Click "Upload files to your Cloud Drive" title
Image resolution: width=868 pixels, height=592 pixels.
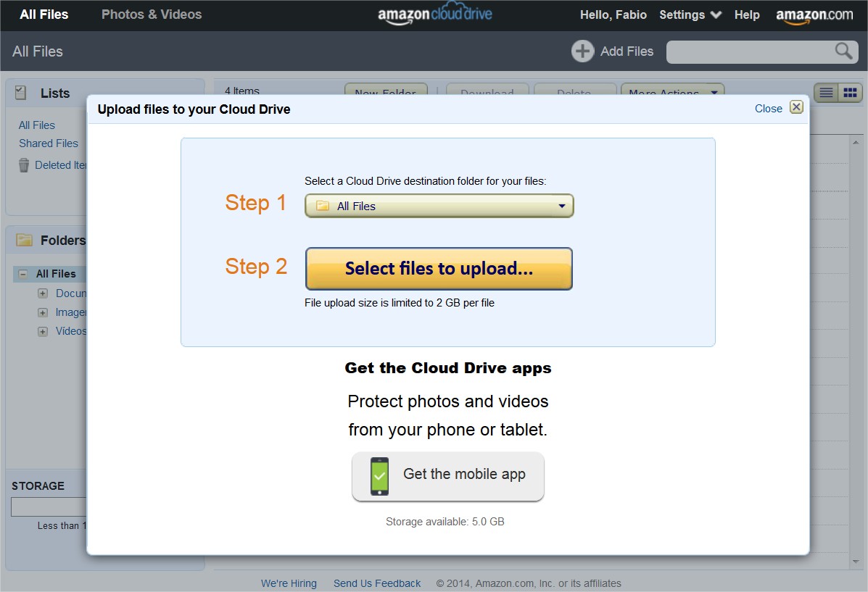point(194,109)
